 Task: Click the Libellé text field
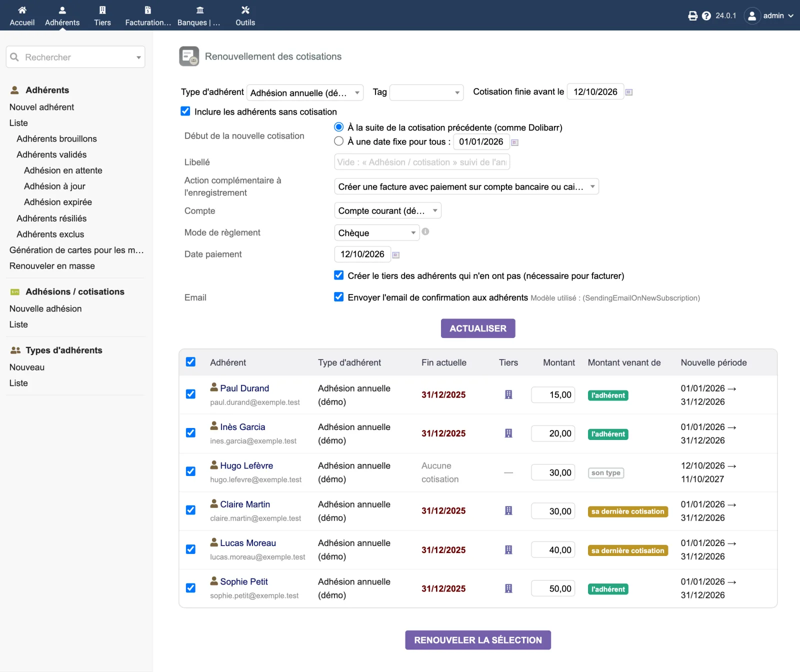pos(422,162)
